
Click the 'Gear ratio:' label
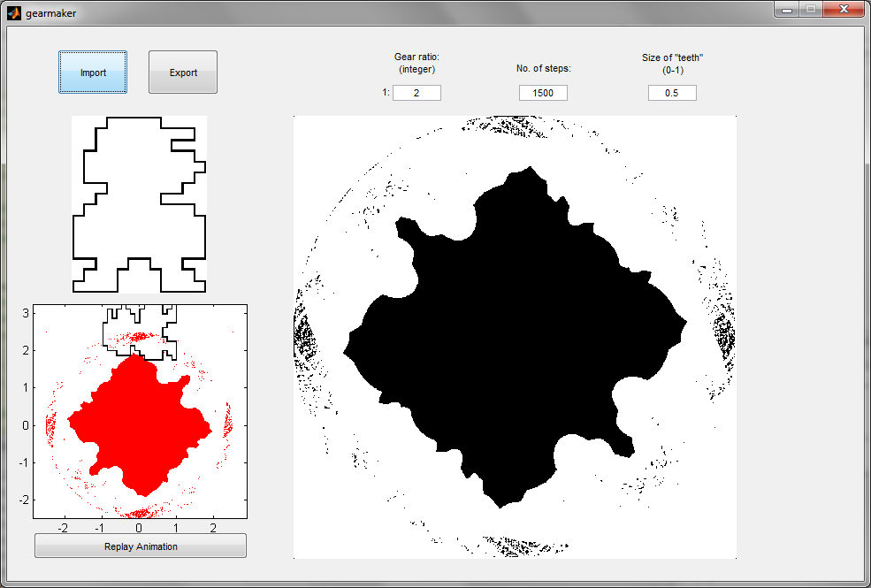(416, 57)
